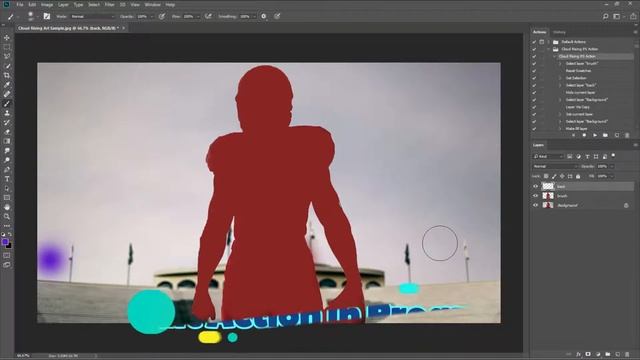This screenshot has height=360, width=640.
Task: Delete action trash icon
Action: pos(627,135)
